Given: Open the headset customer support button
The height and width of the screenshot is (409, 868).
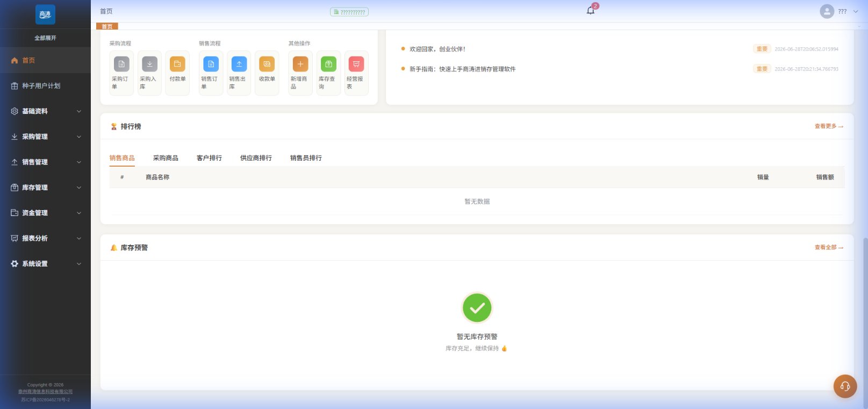Looking at the screenshot, I should pos(845,386).
